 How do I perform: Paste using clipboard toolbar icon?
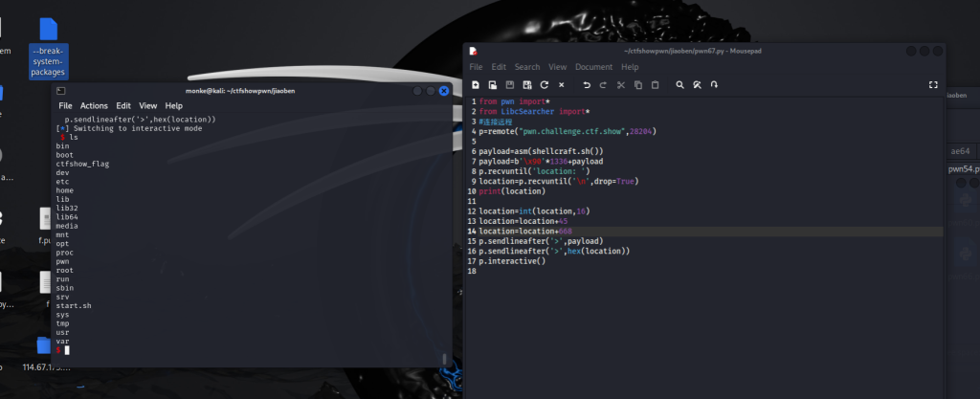coord(655,85)
